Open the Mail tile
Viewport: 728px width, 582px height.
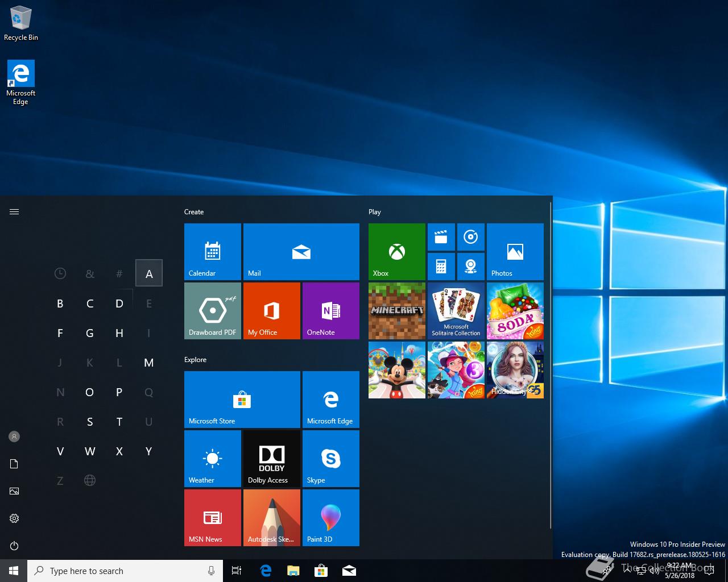tap(301, 252)
